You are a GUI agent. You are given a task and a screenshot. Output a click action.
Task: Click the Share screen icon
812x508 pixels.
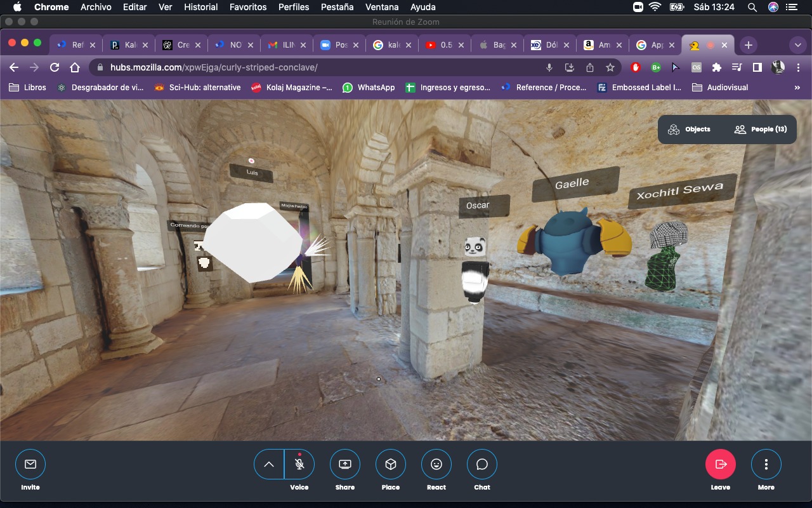[344, 464]
